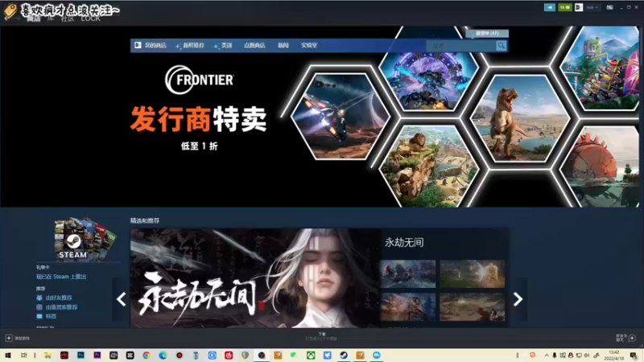Screen dimensions: 644x362
Task: Show hidden system tray icons
Action: 547,356
